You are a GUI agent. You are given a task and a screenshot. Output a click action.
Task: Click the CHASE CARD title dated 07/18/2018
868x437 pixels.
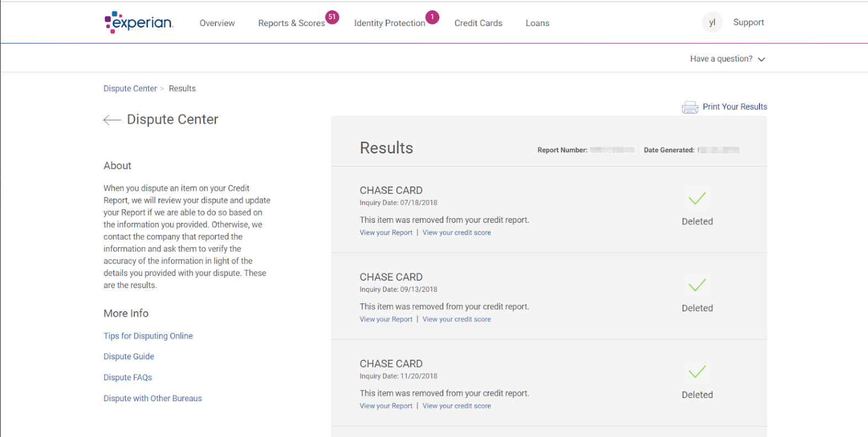pyautogui.click(x=391, y=190)
